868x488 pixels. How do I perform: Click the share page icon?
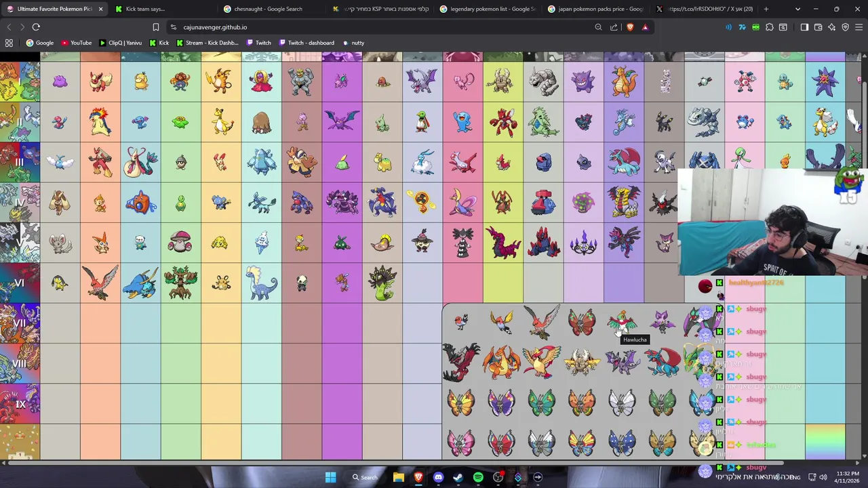pos(614,27)
